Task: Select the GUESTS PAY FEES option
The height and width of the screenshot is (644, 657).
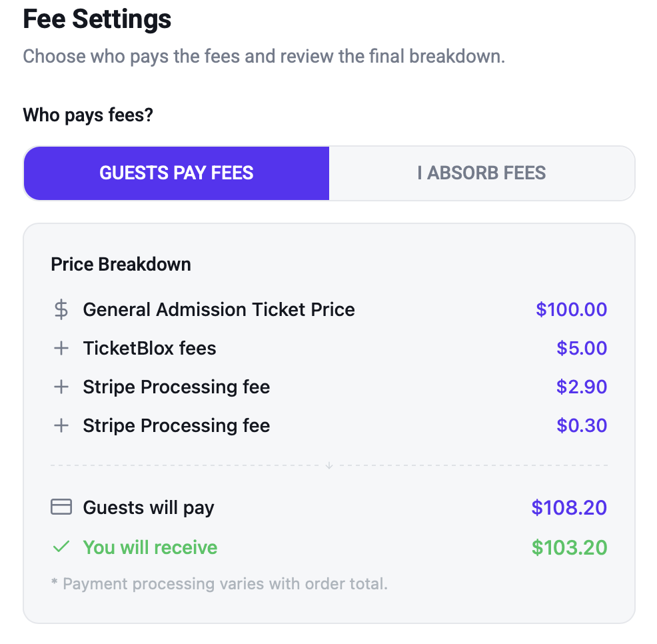Action: 177,173
